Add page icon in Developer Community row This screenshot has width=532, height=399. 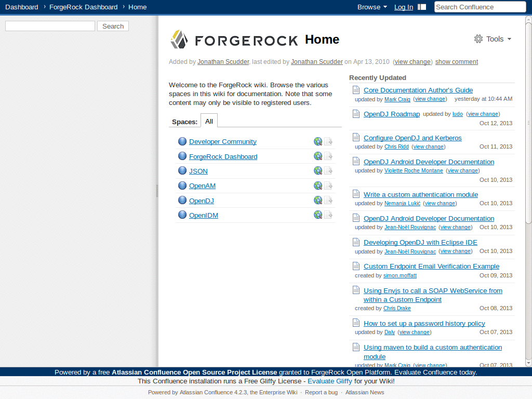(328, 141)
